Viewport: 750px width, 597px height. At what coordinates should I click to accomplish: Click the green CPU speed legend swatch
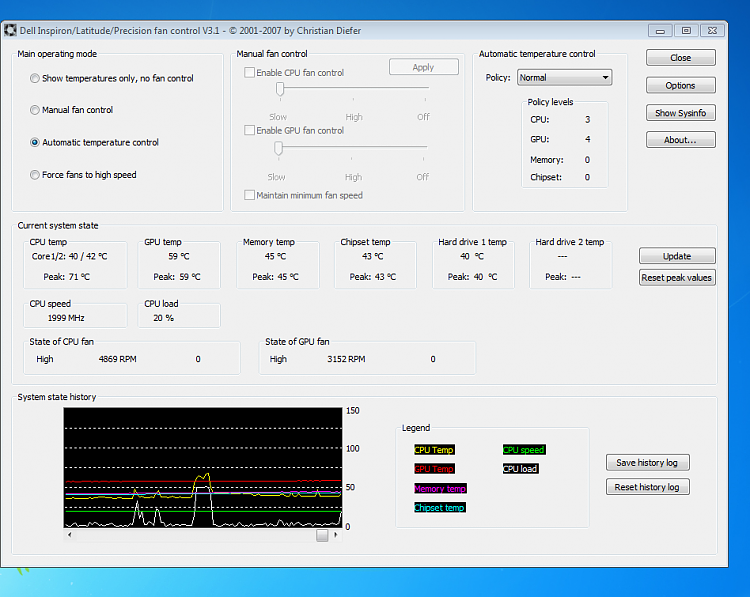tap(524, 450)
